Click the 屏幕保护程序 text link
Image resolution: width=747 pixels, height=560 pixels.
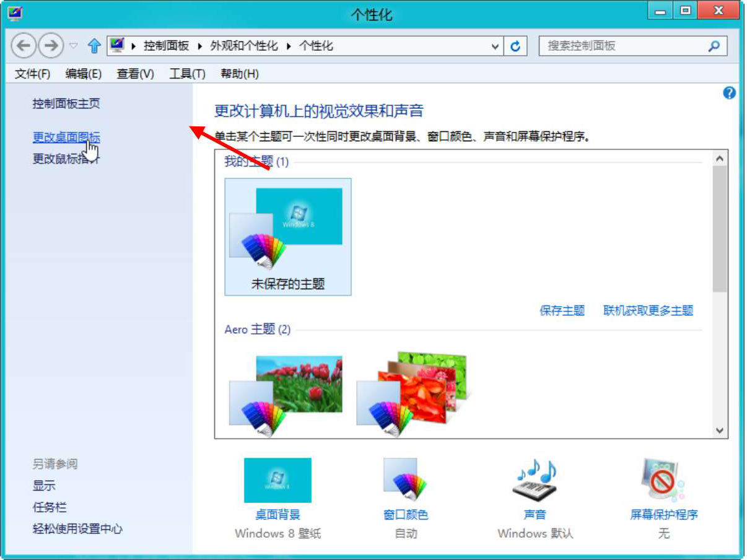pyautogui.click(x=664, y=514)
